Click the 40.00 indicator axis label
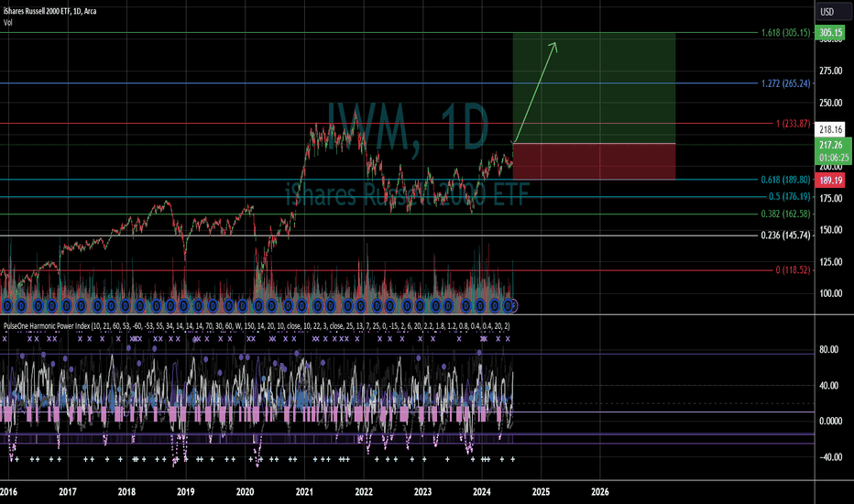854x504 pixels. click(x=828, y=386)
